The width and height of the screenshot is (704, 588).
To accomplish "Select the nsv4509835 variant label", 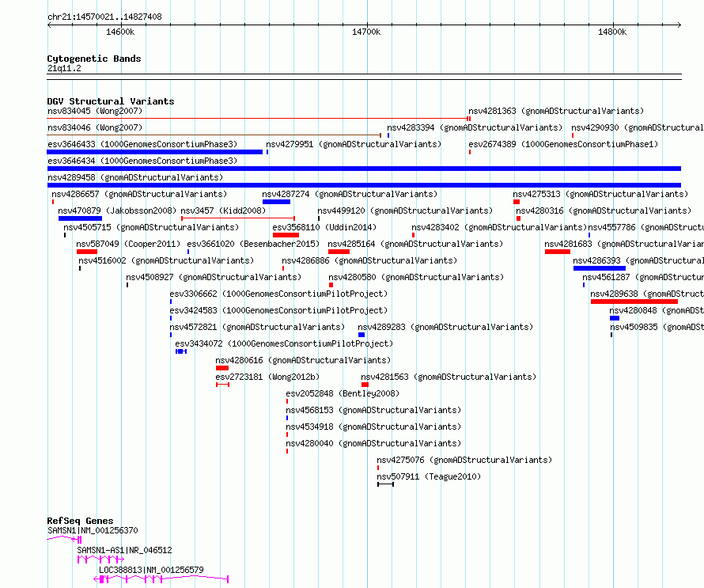I will 657,327.
